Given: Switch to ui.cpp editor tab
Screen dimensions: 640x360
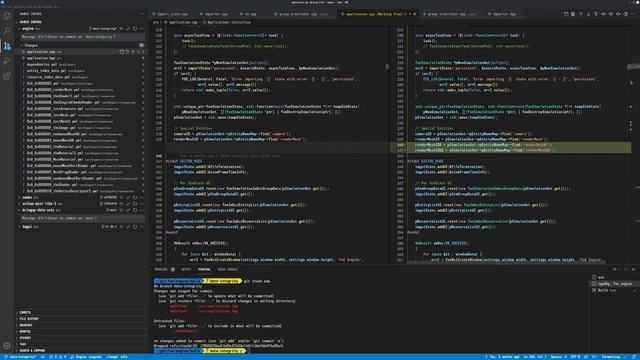Looking at the screenshot, I should click(x=250, y=14).
